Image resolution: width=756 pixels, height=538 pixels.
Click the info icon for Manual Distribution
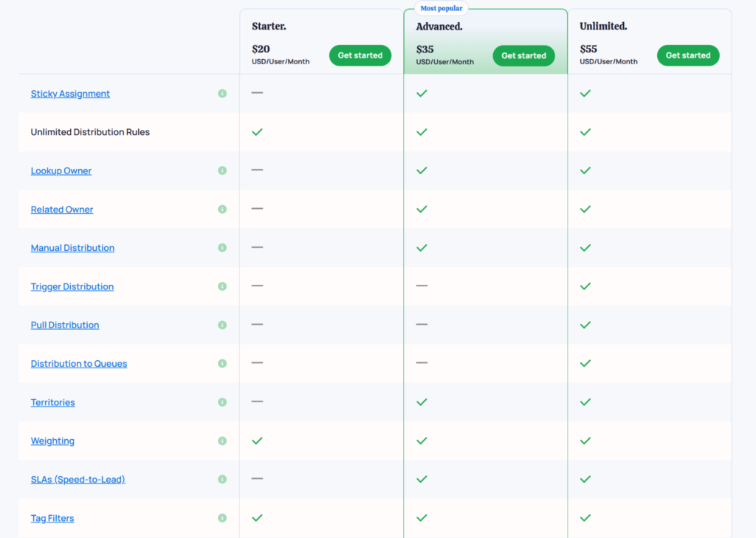[222, 248]
